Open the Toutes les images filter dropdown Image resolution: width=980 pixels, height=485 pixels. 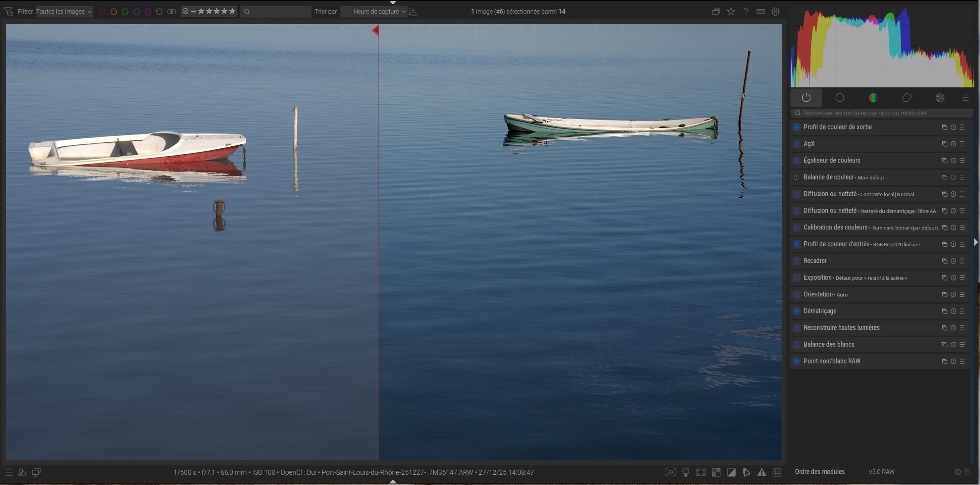click(64, 11)
